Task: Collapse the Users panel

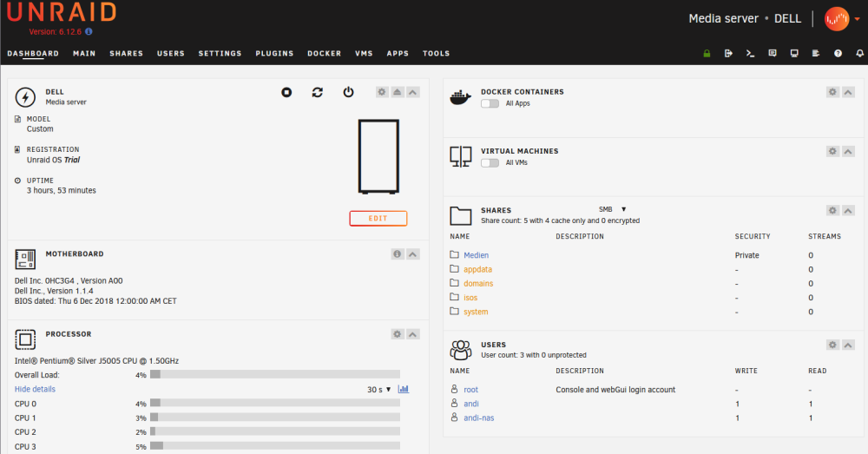Action: (848, 345)
